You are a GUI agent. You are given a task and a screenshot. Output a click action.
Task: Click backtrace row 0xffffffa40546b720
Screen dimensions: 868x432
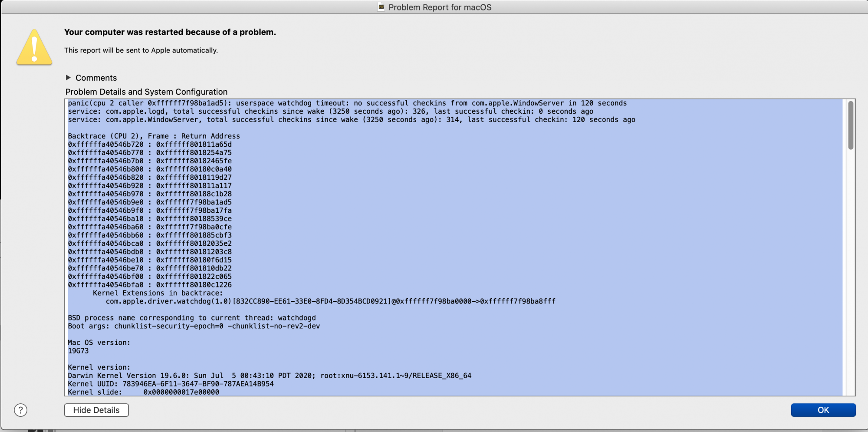pyautogui.click(x=150, y=145)
